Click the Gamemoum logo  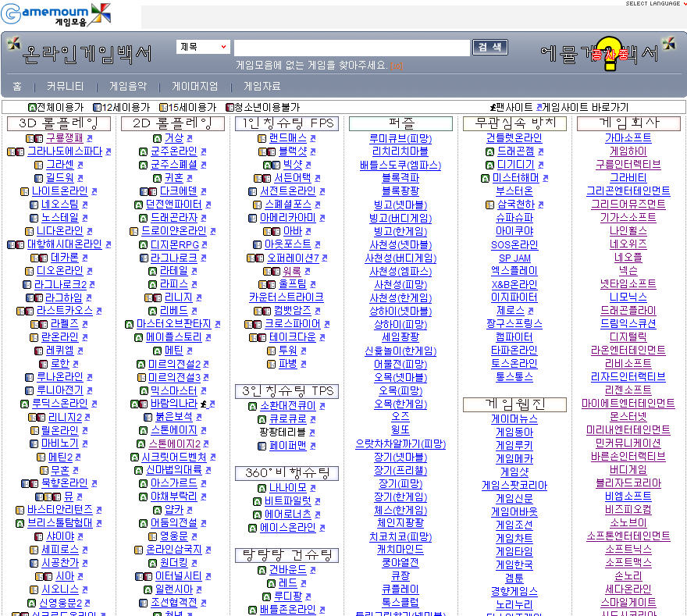click(x=55, y=15)
